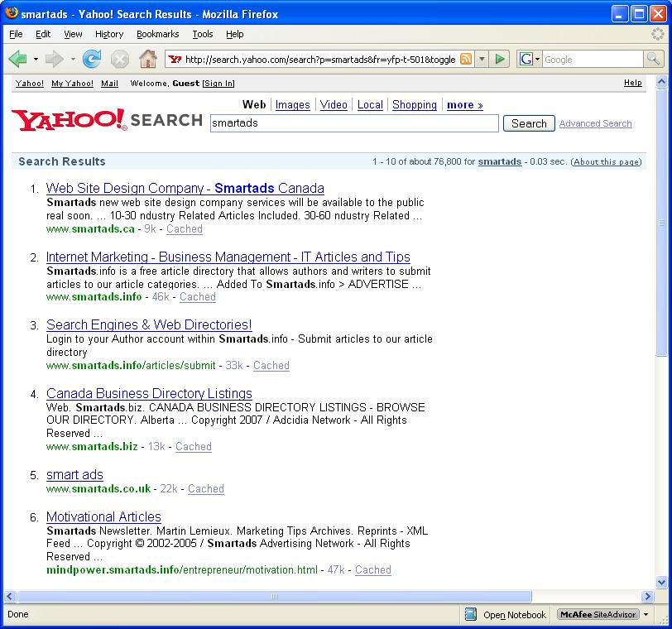This screenshot has width=672, height=629.
Task: Open the Forward history dropdown arrow
Action: (x=73, y=59)
